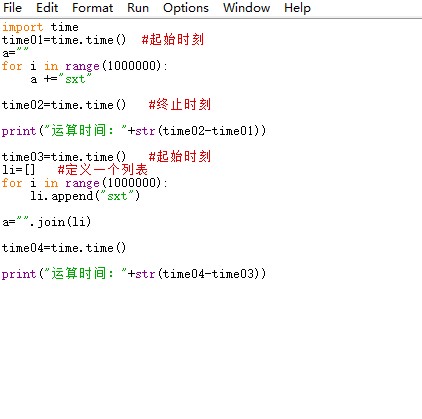Viewport: 422px width, 419px height.
Task: Open the Window menu
Action: click(246, 8)
